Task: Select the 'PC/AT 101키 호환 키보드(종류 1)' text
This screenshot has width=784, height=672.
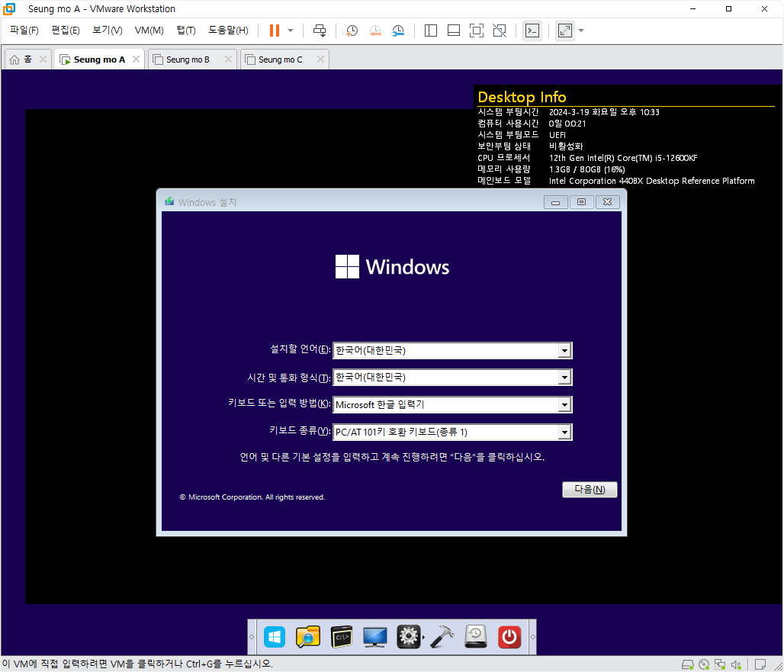Action: point(401,432)
